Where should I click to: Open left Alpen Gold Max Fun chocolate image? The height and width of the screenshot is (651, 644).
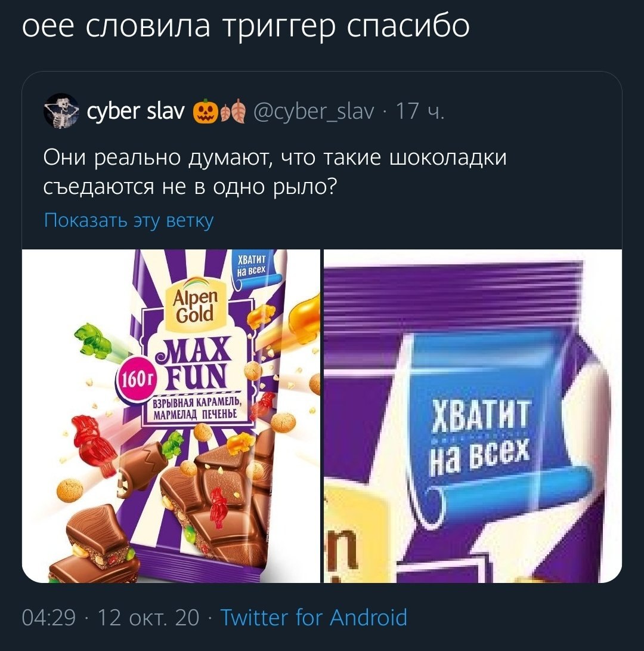[x=171, y=416]
